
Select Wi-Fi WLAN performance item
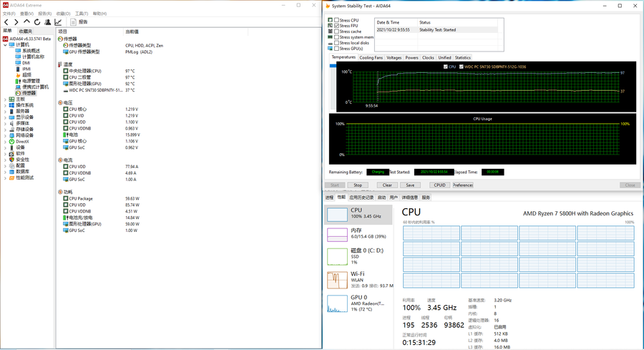pos(360,280)
